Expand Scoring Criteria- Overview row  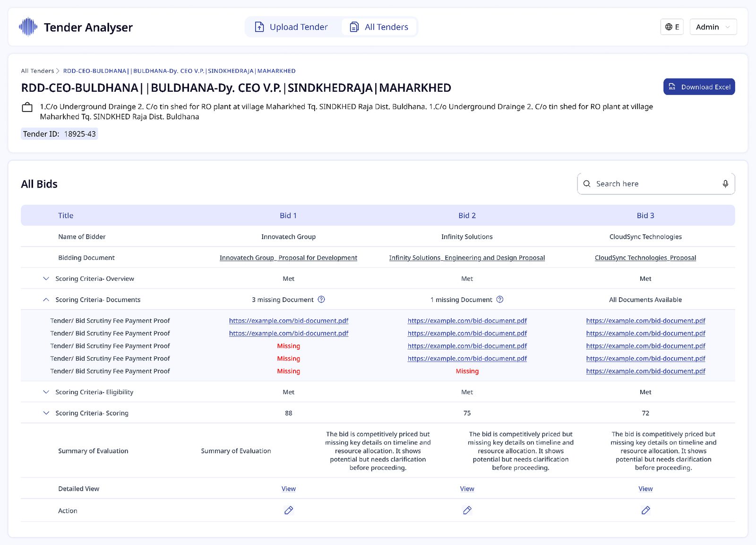click(46, 278)
